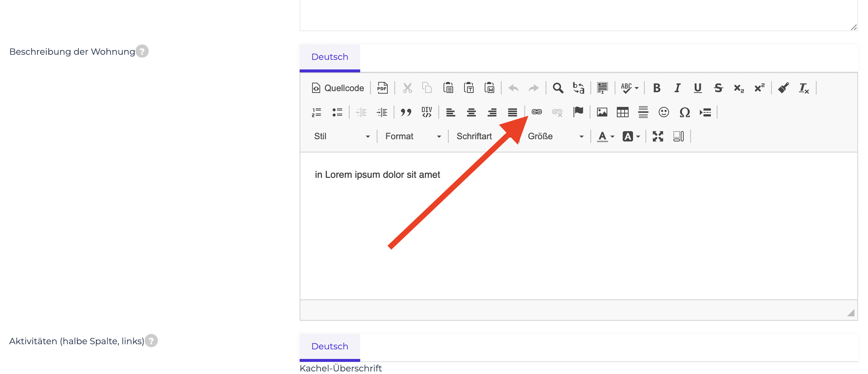Image resolution: width=868 pixels, height=374 pixels.
Task: Insert a table
Action: pyautogui.click(x=623, y=112)
